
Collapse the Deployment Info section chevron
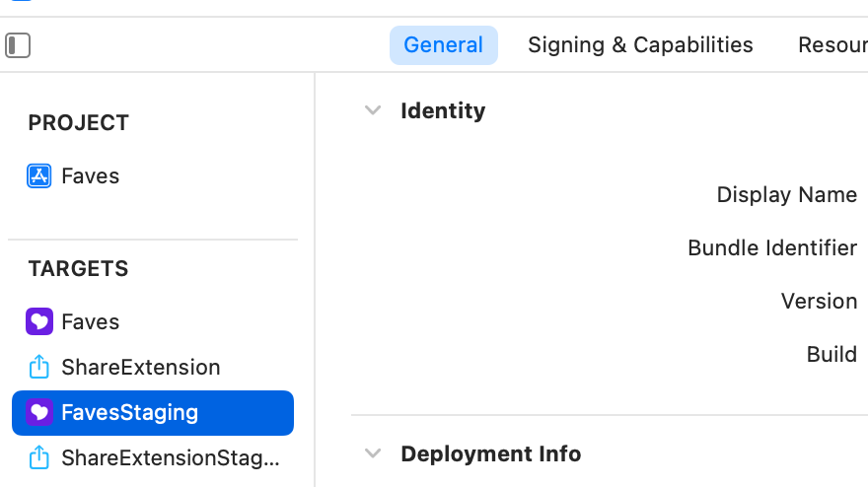[x=372, y=453]
